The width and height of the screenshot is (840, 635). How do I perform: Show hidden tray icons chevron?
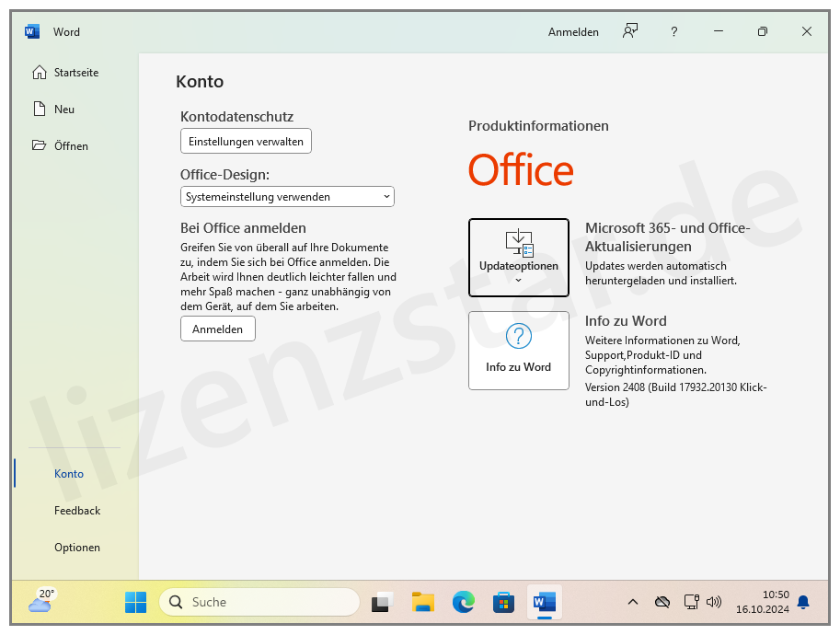tap(633, 602)
